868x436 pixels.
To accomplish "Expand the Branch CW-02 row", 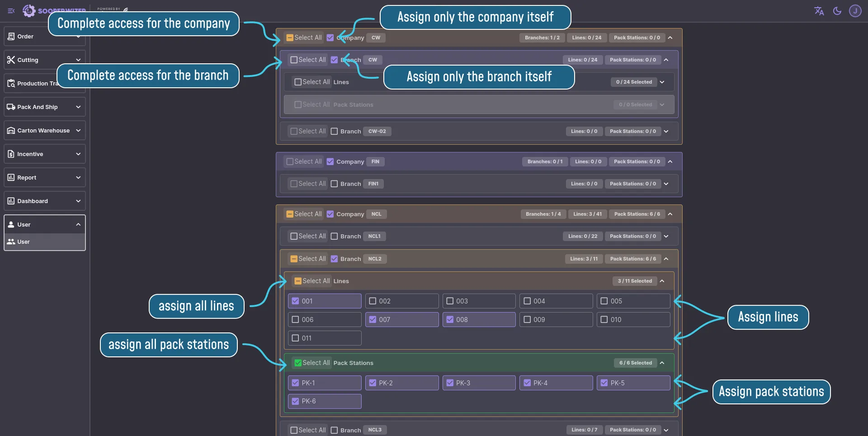I will point(666,132).
